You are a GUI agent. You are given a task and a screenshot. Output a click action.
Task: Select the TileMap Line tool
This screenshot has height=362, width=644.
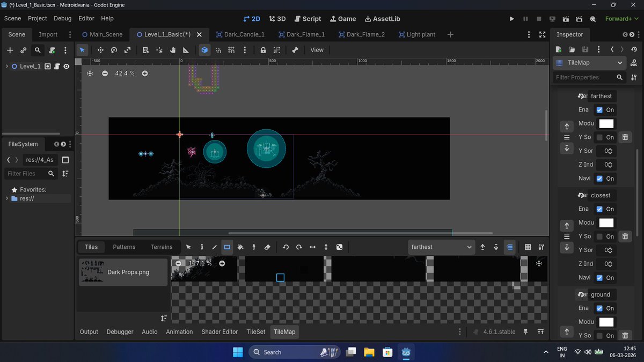(215, 247)
